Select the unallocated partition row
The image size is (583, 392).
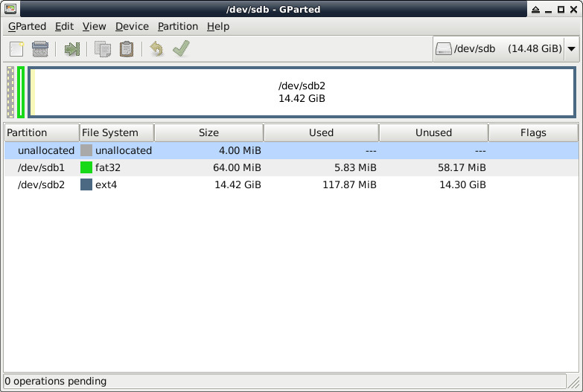click(x=291, y=150)
